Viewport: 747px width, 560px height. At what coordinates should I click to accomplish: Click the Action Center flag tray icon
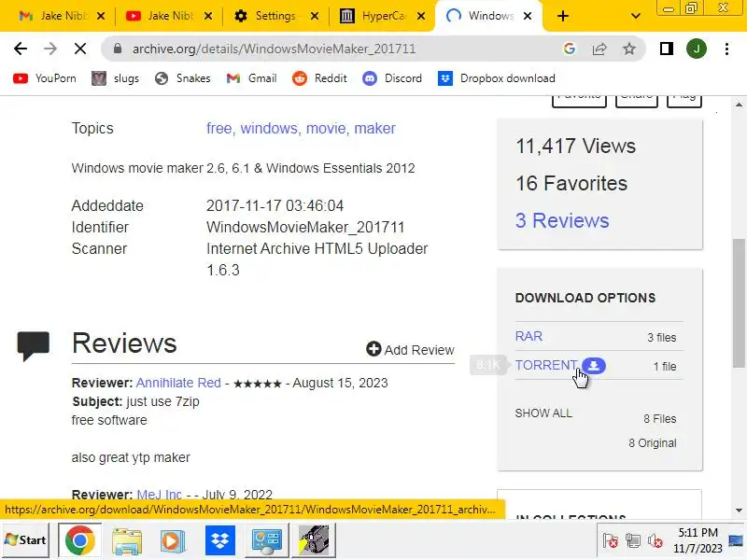[611, 540]
